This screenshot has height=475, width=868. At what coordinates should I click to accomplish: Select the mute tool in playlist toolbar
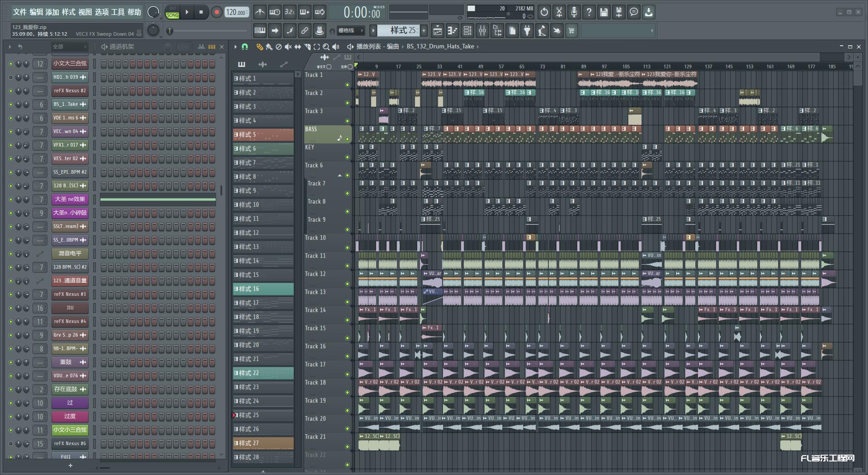[x=288, y=47]
